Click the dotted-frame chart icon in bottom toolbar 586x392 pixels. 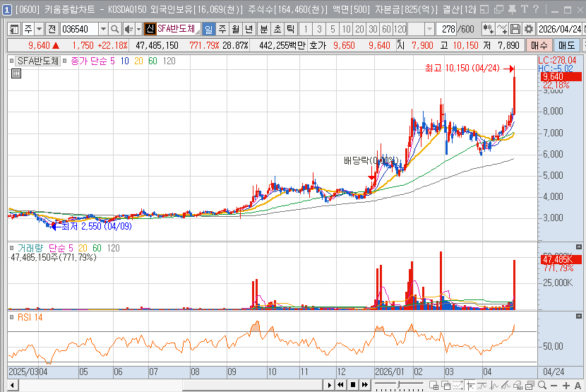(458, 385)
